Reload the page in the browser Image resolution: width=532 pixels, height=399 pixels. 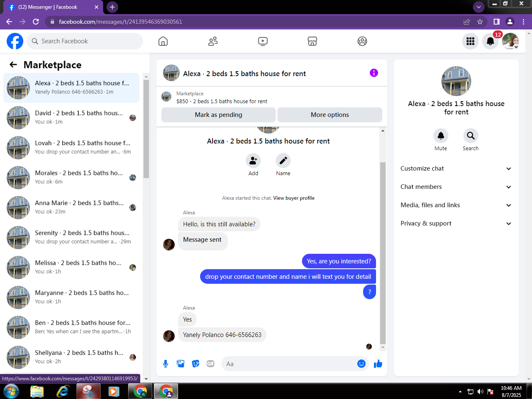(x=36, y=22)
